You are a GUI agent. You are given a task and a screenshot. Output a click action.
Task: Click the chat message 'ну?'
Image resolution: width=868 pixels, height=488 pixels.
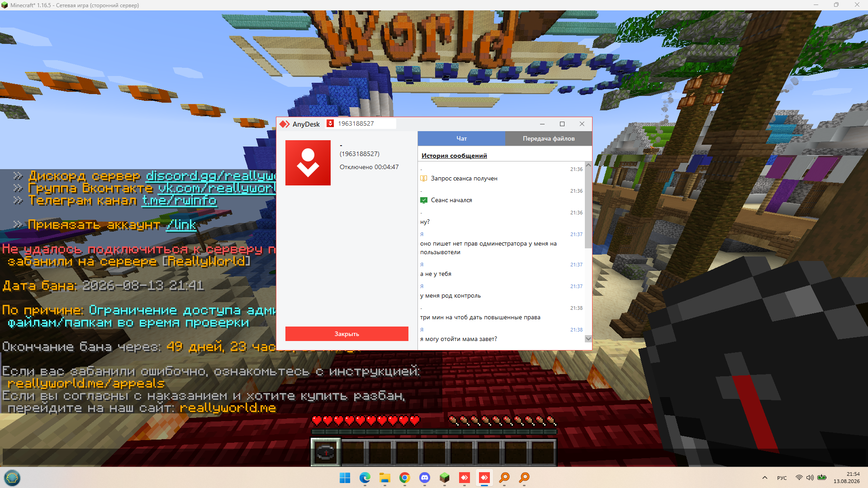pyautogui.click(x=425, y=222)
